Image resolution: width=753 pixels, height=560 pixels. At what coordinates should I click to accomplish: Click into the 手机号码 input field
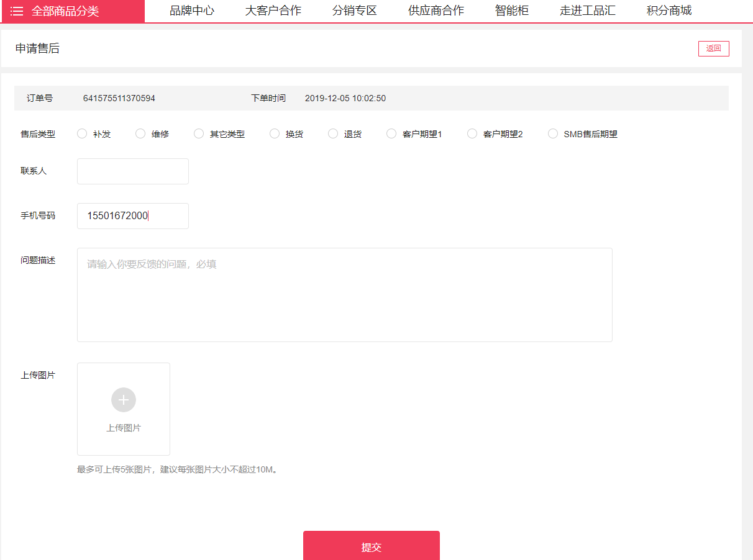[133, 216]
